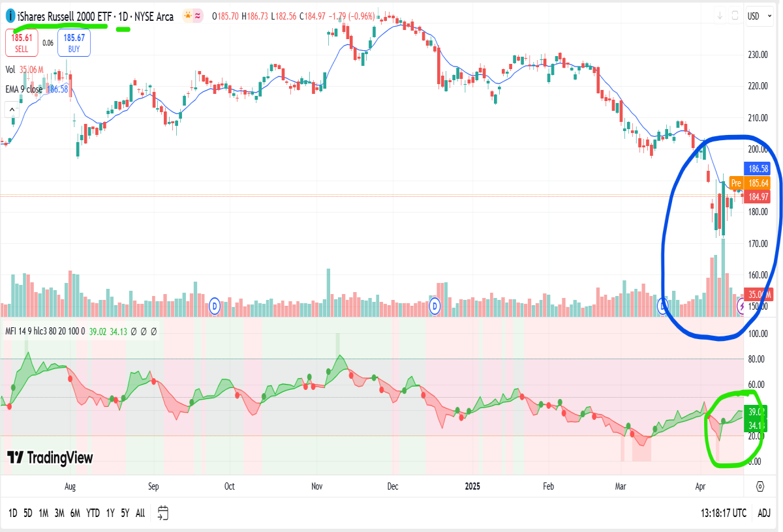Screen dimensions: 783x532
Task: Open time axis settings hexagon icon
Action: pos(761,486)
